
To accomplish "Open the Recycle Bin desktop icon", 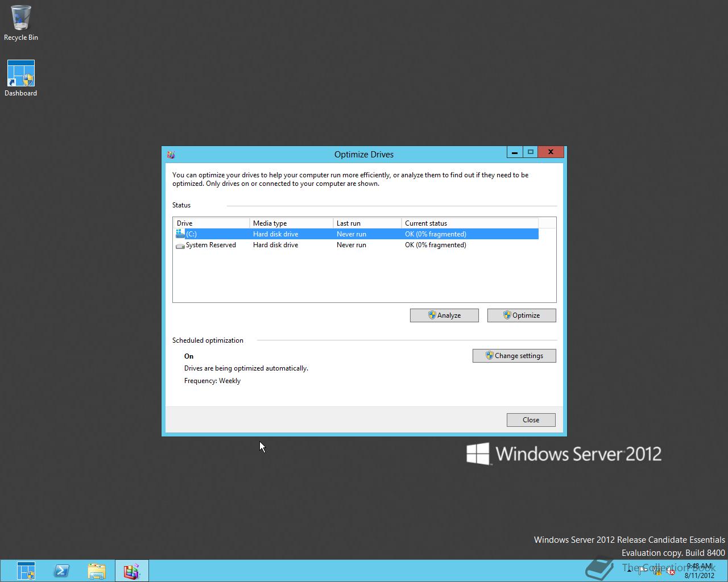I will 21,23.
